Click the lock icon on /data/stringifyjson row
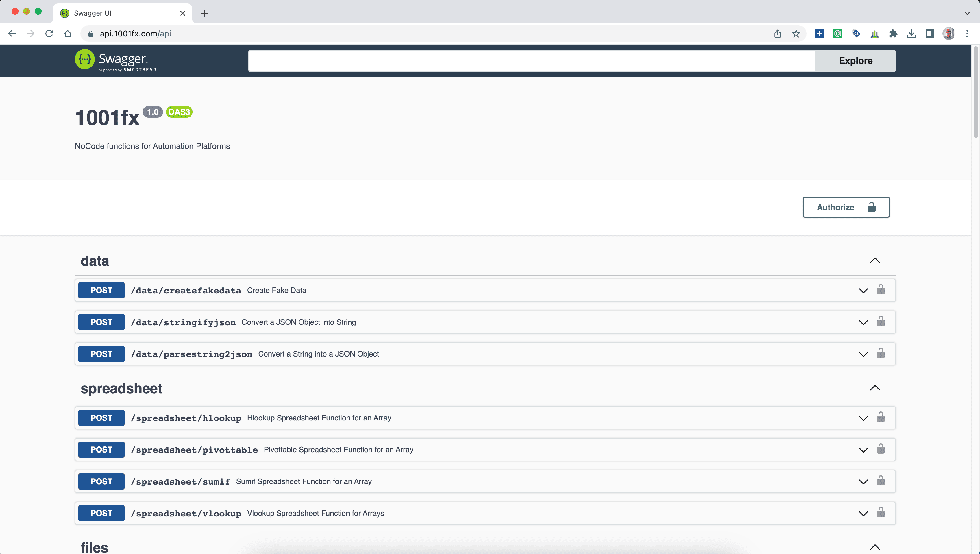 [880, 322]
